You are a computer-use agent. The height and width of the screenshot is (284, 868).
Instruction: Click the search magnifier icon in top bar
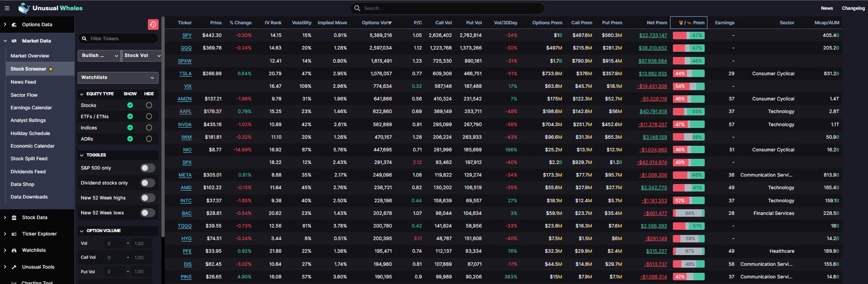357,8
